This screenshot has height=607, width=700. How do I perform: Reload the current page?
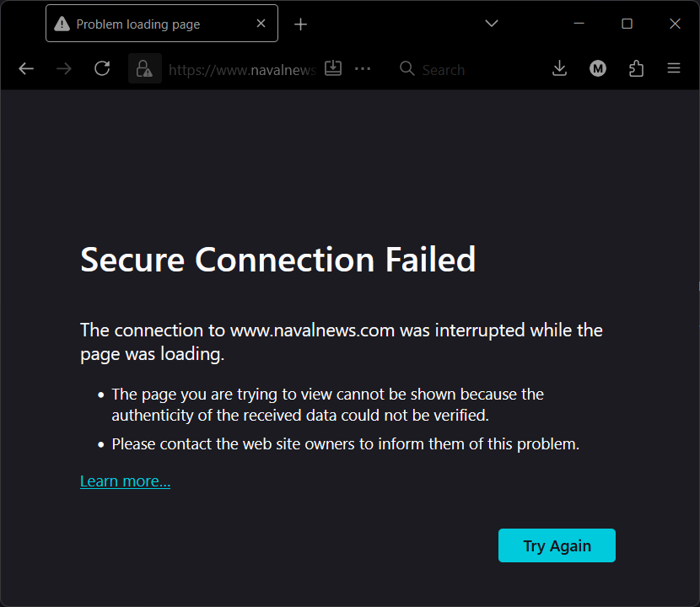tap(102, 69)
